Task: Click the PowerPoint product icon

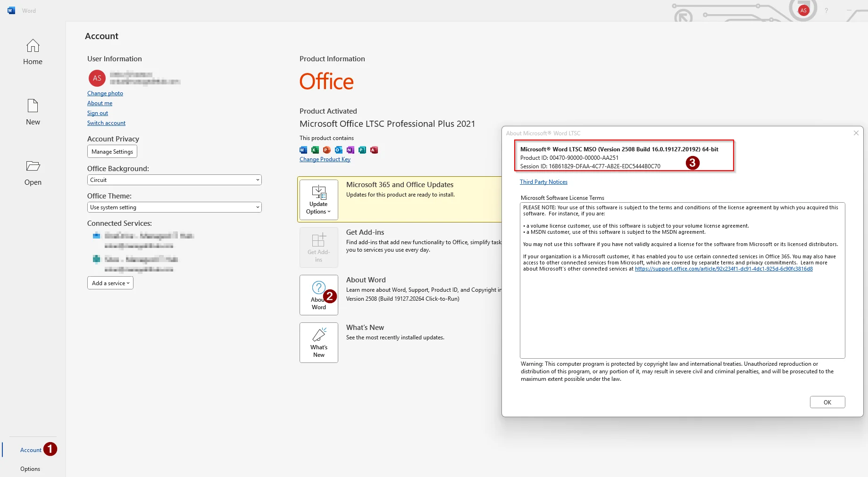Action: pos(327,150)
